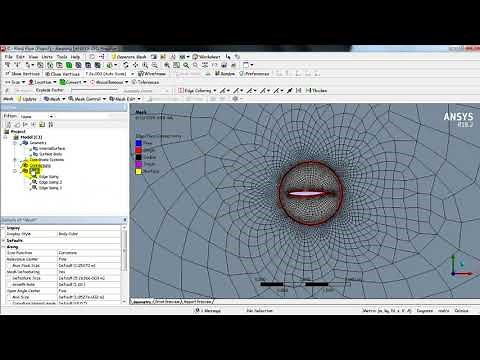
Task: Select the green Face selection filter
Action: pos(69,65)
